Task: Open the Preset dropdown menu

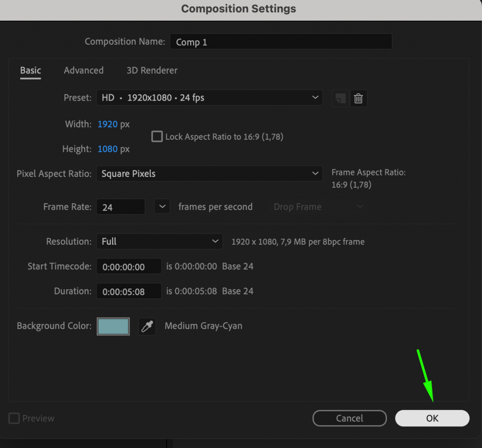Action: 209,98
